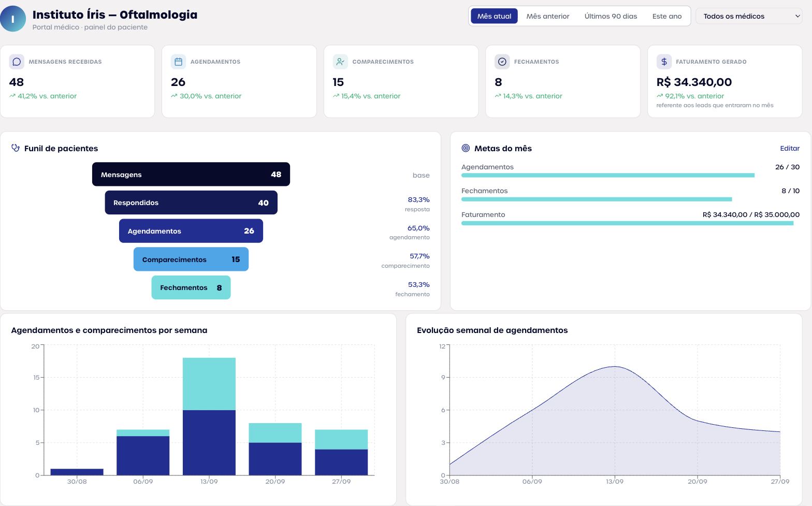Click the 13/09 stacked bar in weekly chart

click(x=209, y=416)
